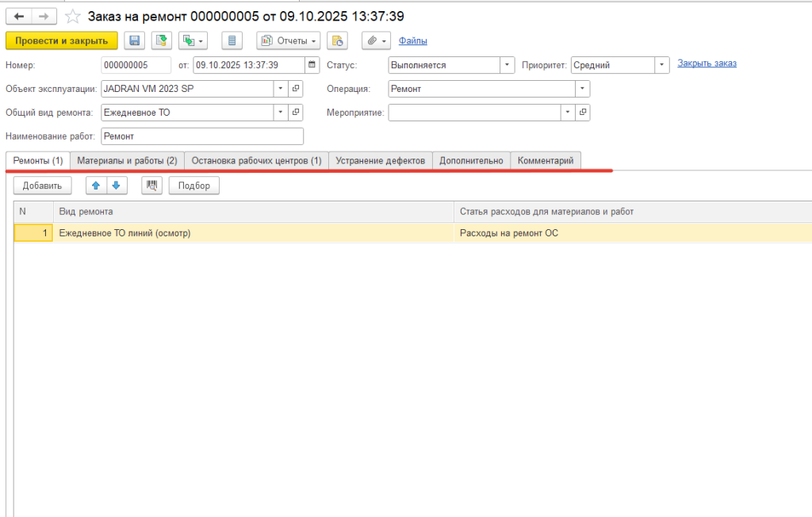
Task: Open the Отчеты dropdown menu
Action: (289, 40)
